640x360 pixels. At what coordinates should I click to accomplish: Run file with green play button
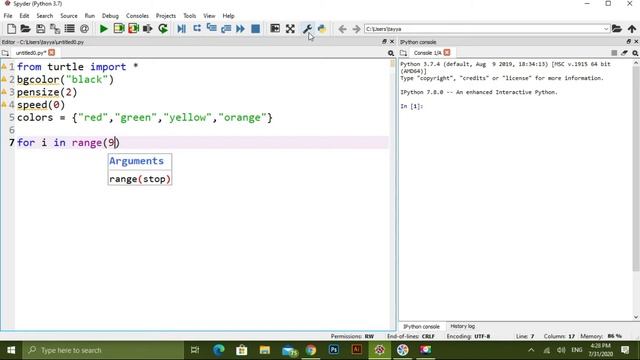coord(104,29)
